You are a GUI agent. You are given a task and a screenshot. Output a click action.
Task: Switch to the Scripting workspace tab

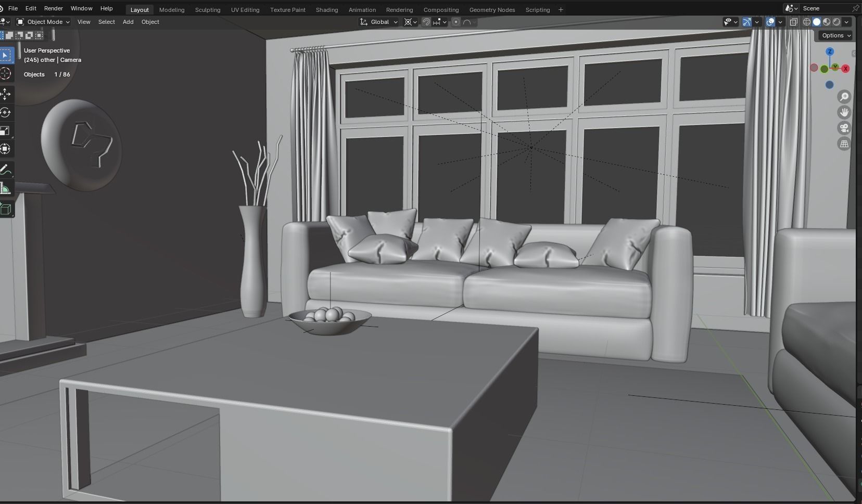click(x=538, y=10)
